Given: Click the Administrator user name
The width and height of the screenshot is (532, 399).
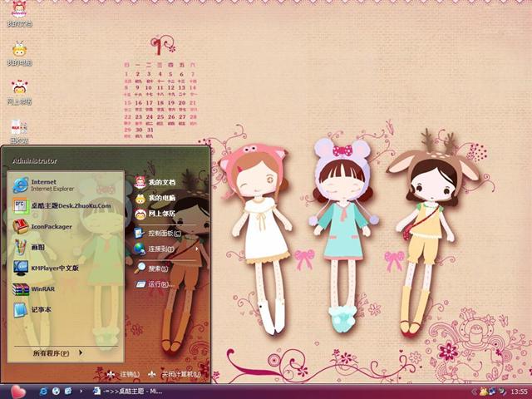Looking at the screenshot, I should [x=35, y=161].
